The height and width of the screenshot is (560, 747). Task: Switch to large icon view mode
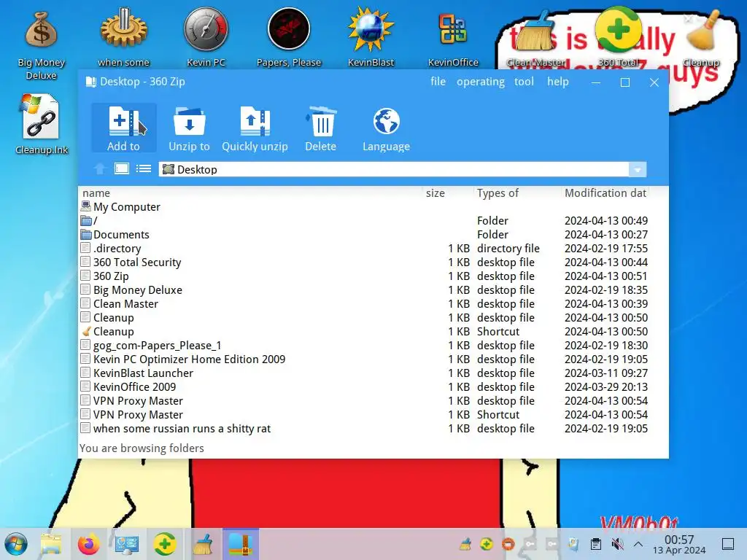coord(122,168)
